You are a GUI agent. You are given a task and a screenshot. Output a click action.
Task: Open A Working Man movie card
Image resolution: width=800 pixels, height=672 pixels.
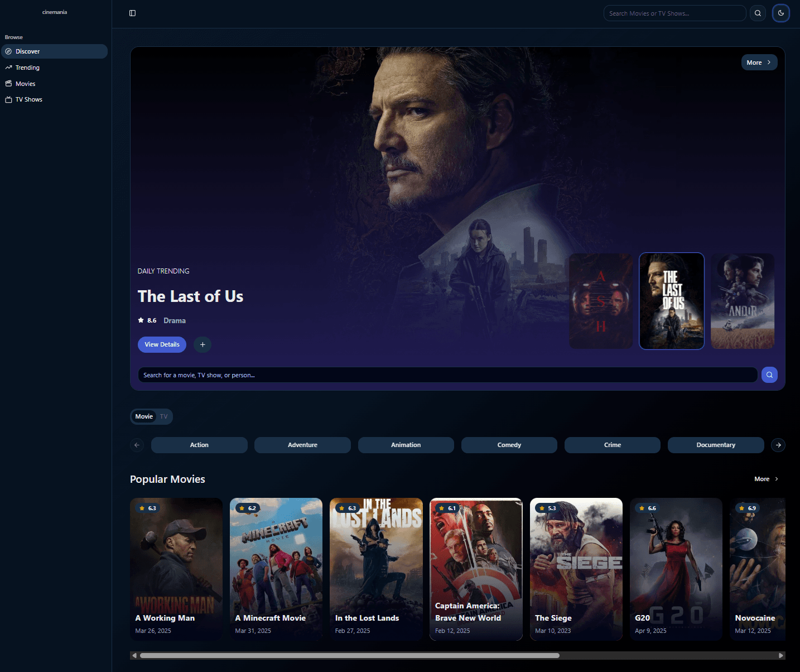coord(176,569)
